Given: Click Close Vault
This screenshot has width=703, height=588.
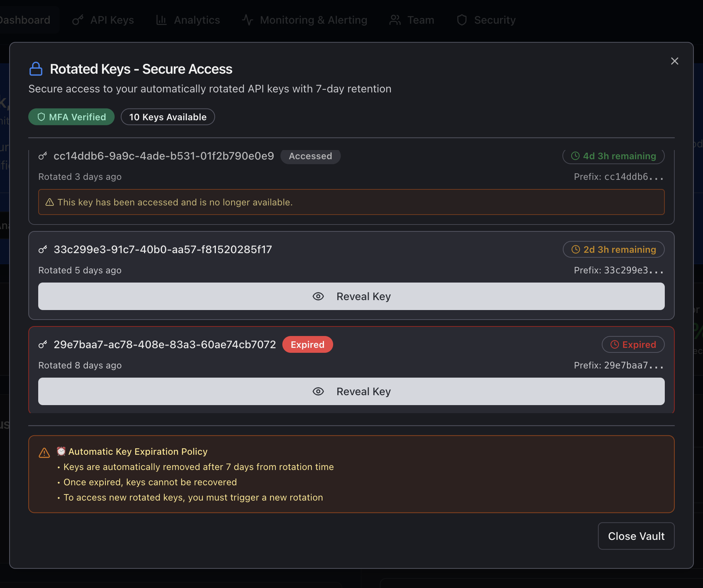Looking at the screenshot, I should 636,536.
